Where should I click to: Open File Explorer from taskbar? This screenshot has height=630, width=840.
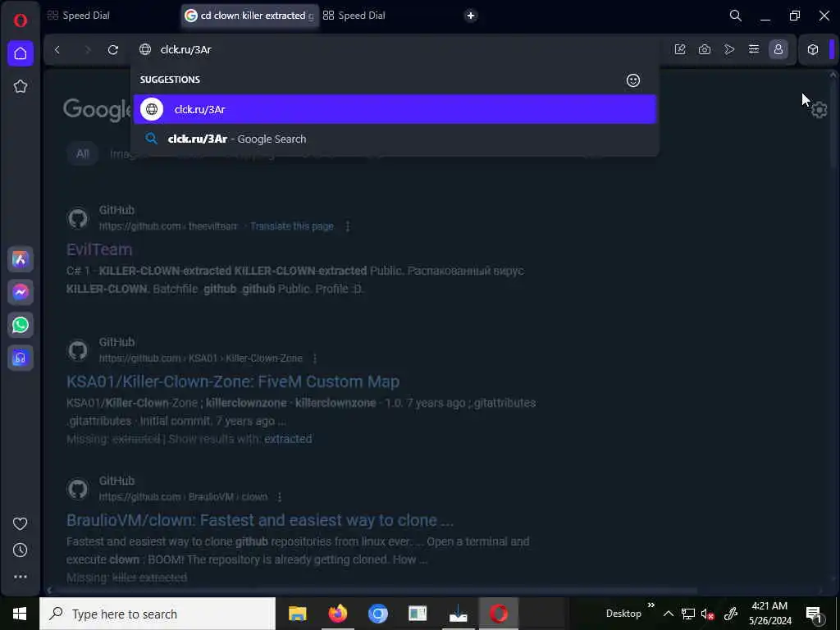click(x=297, y=614)
